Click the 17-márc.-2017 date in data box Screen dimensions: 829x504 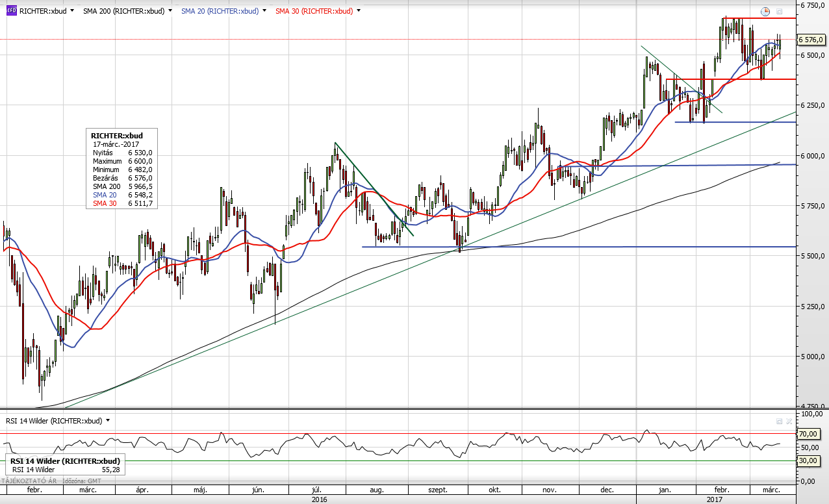pos(116,144)
